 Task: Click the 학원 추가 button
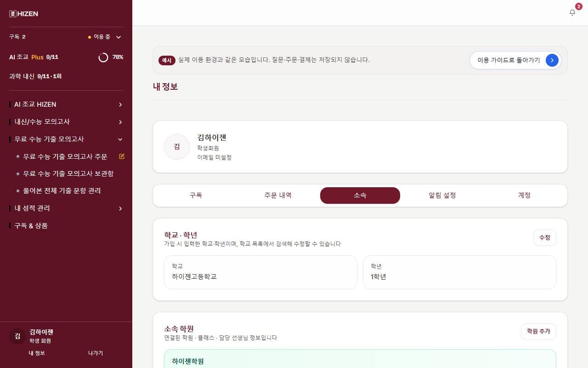click(538, 332)
